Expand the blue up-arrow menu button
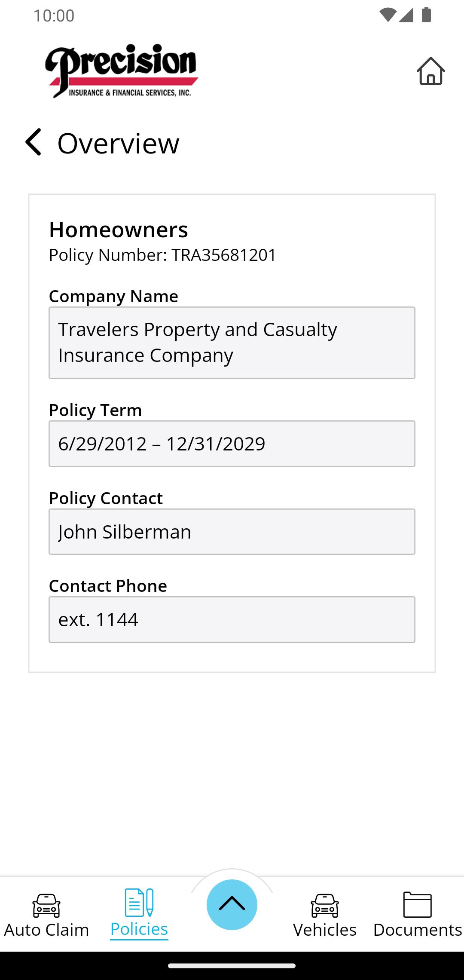464x980 pixels. point(232,904)
